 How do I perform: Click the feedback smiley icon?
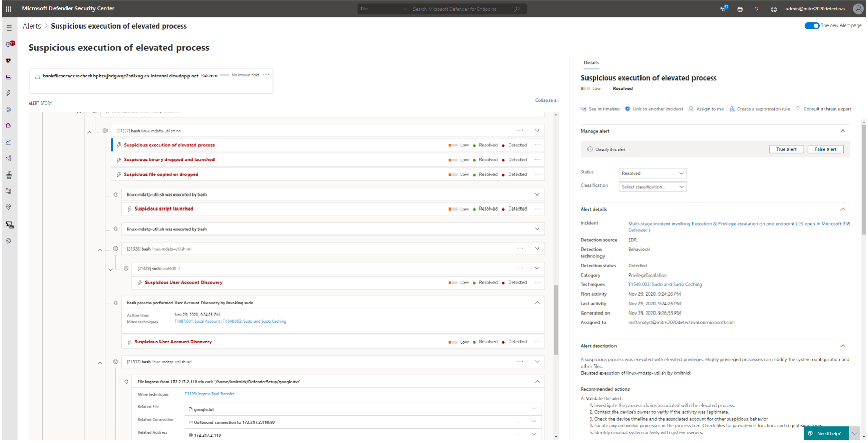click(773, 9)
